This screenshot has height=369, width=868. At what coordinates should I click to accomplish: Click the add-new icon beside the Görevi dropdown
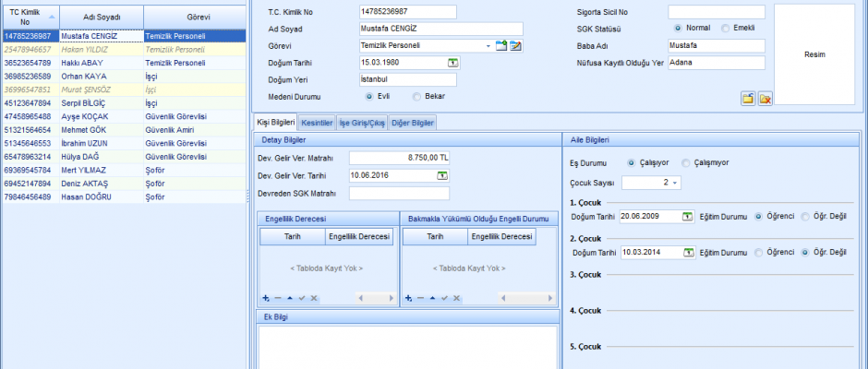(501, 45)
